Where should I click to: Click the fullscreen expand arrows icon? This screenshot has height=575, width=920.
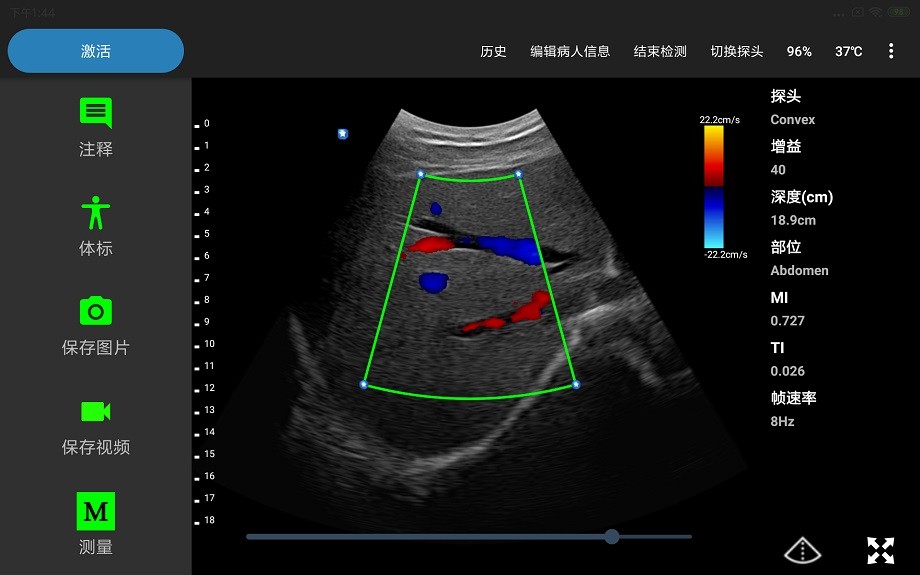(880, 550)
